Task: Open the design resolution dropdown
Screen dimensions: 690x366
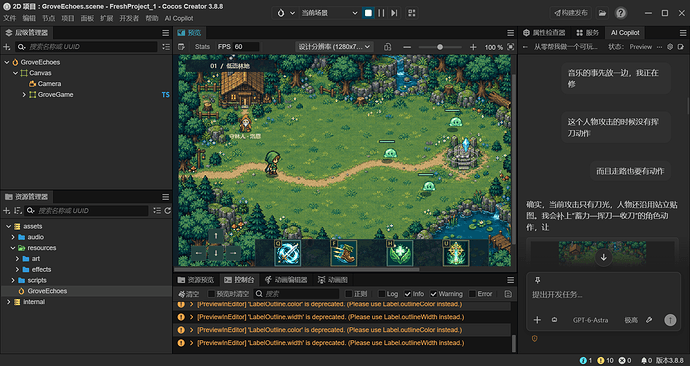Action: (334, 47)
